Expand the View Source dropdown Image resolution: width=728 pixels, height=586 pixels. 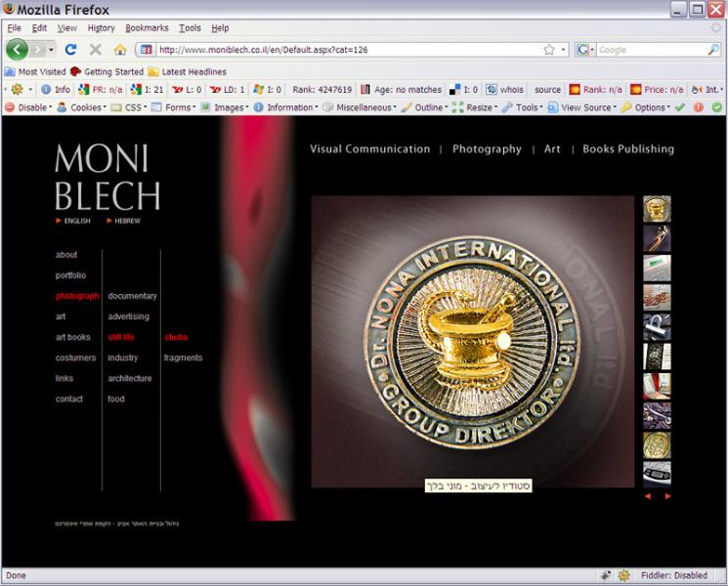[582, 107]
